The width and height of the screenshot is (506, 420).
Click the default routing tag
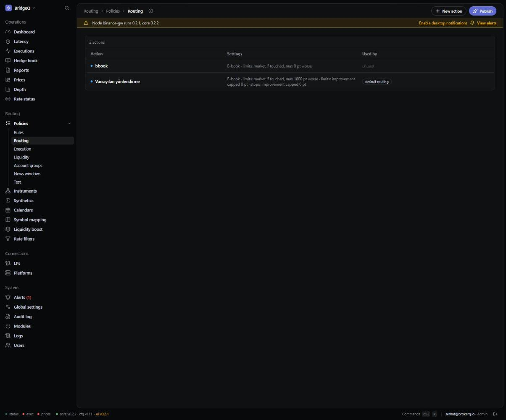coord(377,82)
